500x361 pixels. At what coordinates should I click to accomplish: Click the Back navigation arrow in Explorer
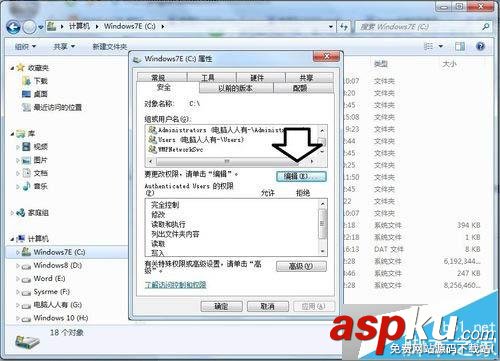[x=13, y=27]
